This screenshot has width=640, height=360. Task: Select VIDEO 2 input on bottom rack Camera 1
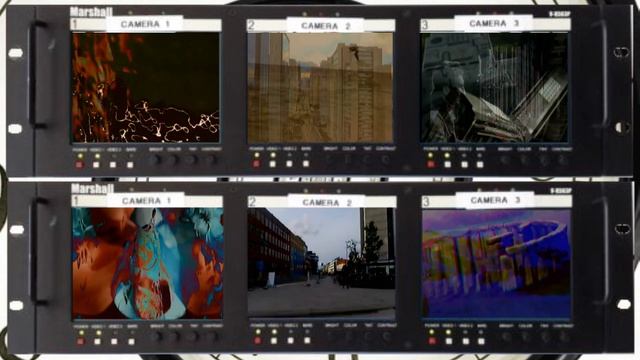coord(114,342)
